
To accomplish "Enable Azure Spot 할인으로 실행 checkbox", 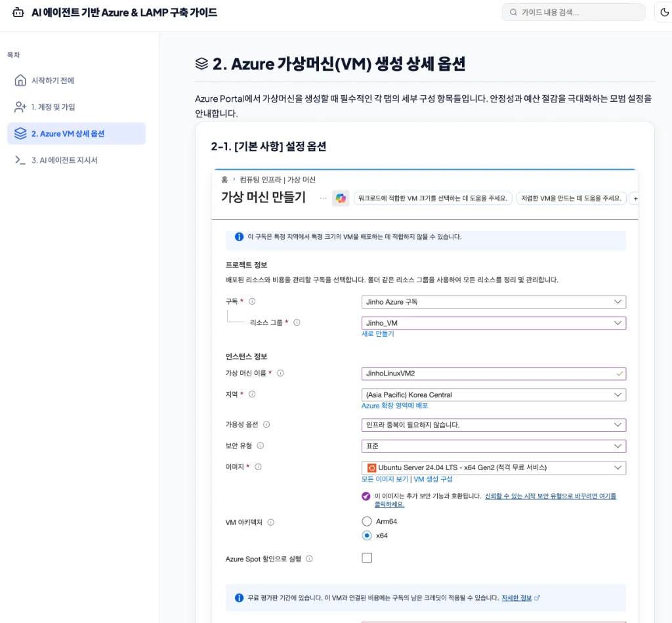I will point(367,558).
